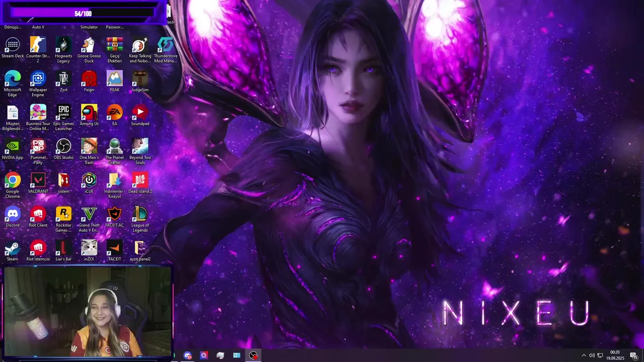Open The Planet Crafter shortcut
644x362 pixels.
[x=115, y=151]
